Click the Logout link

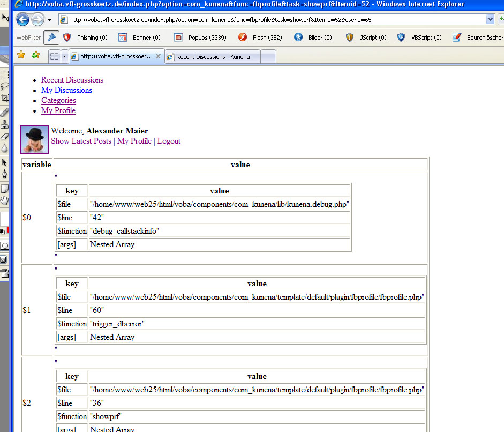pos(169,141)
